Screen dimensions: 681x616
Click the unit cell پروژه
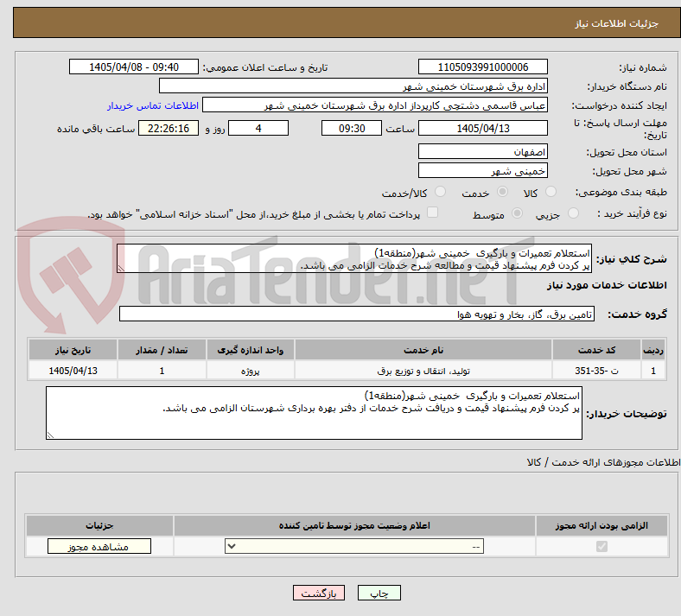point(251,371)
